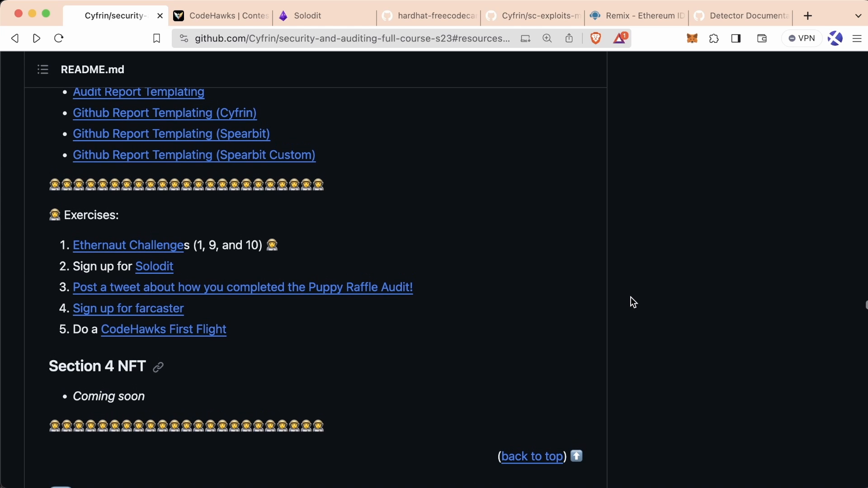This screenshot has height=488, width=868.
Task: Open the Brave hamburger main menu
Action: click(857, 38)
